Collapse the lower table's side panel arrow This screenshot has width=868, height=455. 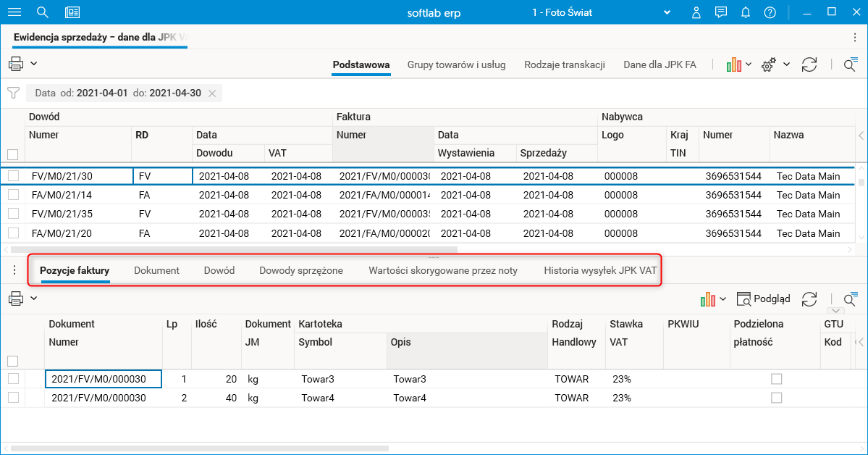861,343
